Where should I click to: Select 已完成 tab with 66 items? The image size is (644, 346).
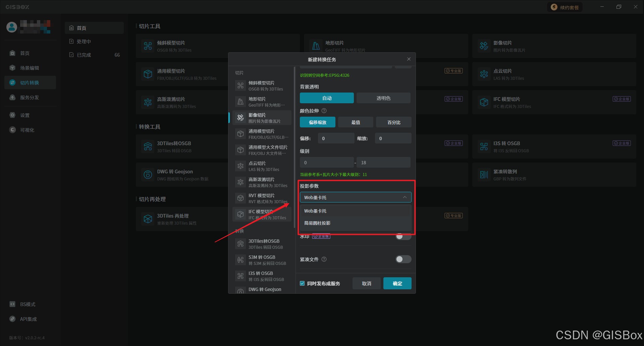94,55
